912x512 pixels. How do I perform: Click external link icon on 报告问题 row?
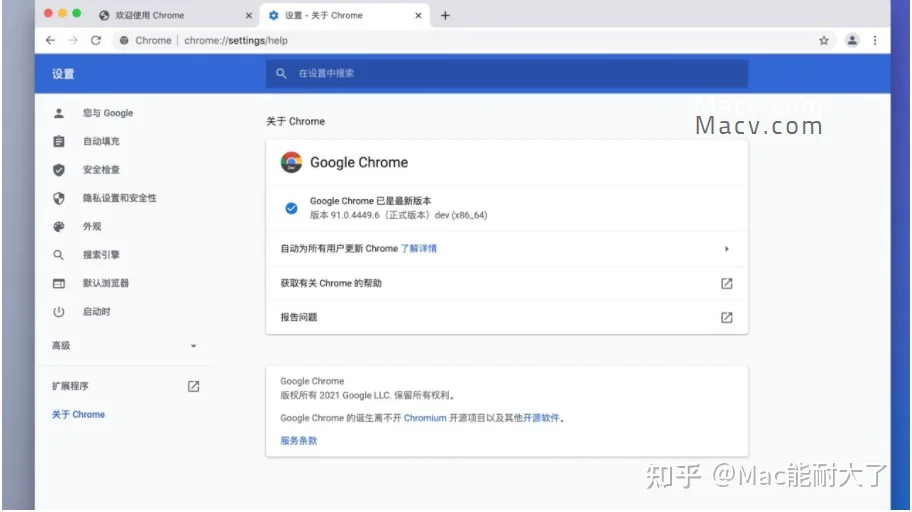tap(726, 318)
